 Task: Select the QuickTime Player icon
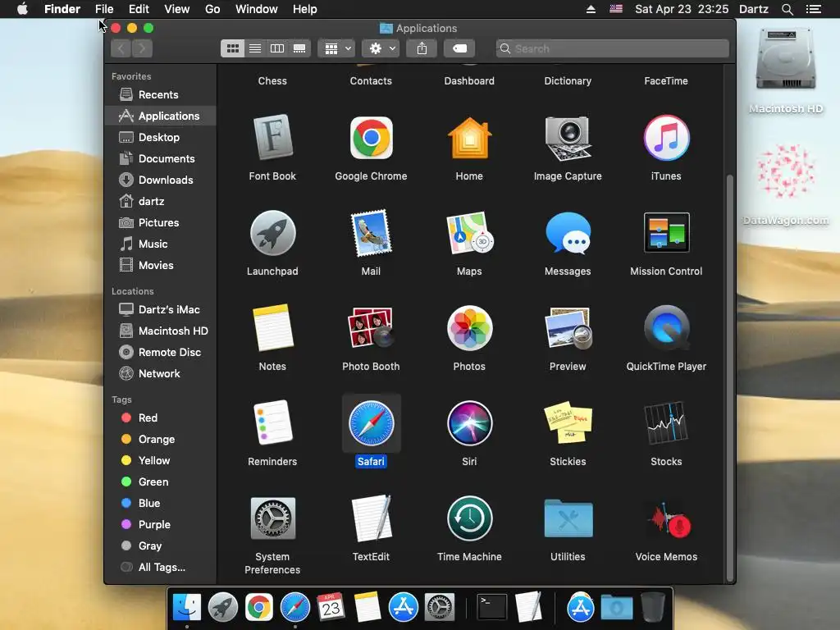(666, 328)
